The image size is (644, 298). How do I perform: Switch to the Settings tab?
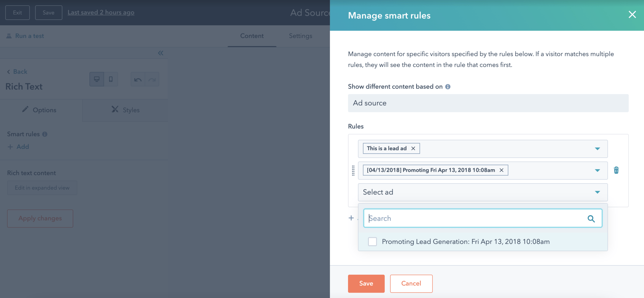coord(300,36)
